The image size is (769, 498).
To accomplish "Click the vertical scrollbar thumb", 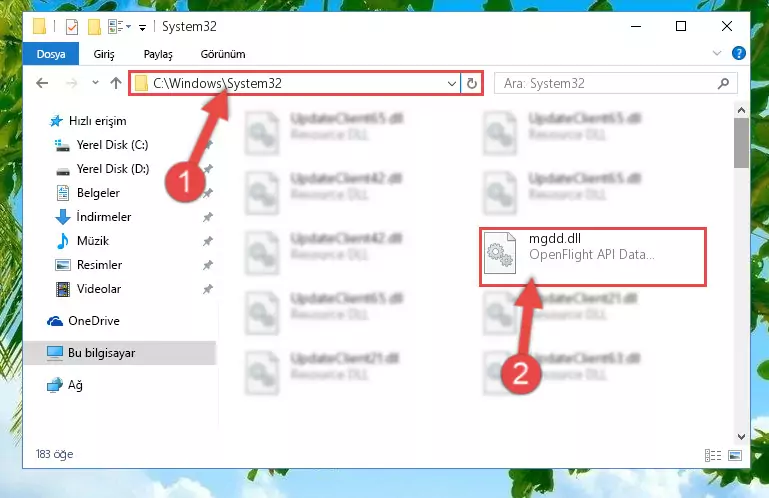I will coord(741,142).
